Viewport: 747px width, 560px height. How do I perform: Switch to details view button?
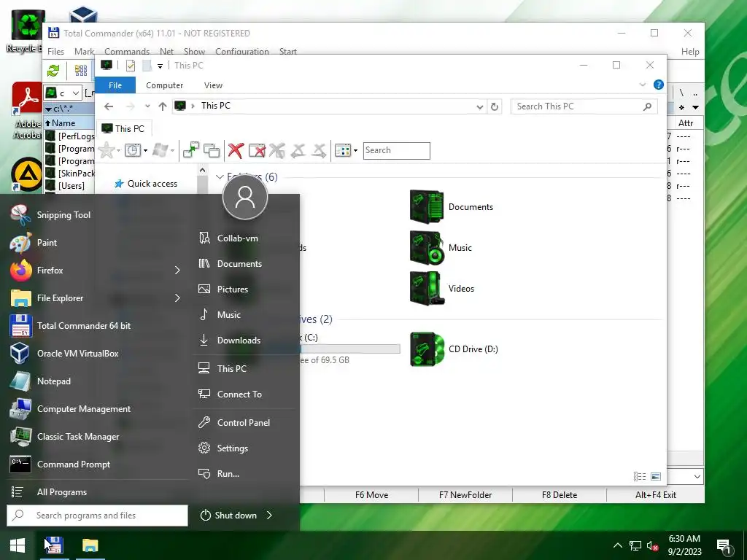click(639, 476)
